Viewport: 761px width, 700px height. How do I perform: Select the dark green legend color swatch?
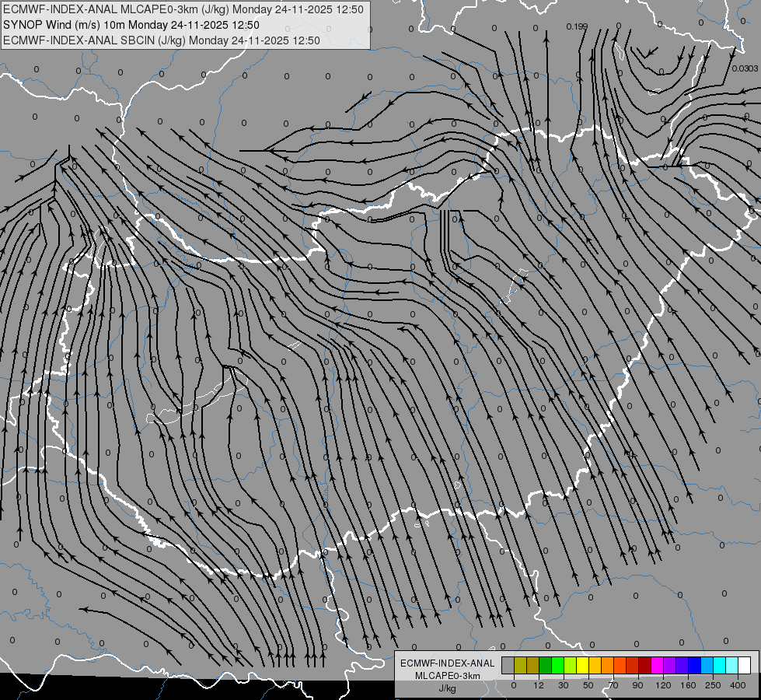tap(545, 665)
